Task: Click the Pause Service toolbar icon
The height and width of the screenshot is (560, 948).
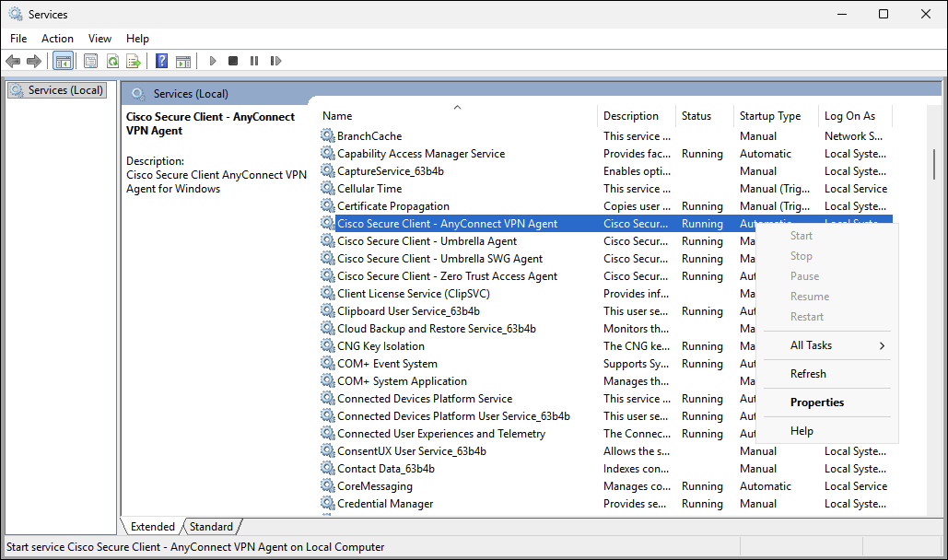Action: pos(254,61)
